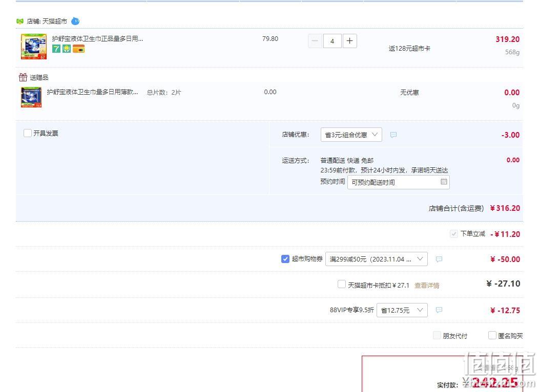Open the product title 护舒宝液体卫生巾正品量多日用
The width and height of the screenshot is (540, 392).
[97, 38]
